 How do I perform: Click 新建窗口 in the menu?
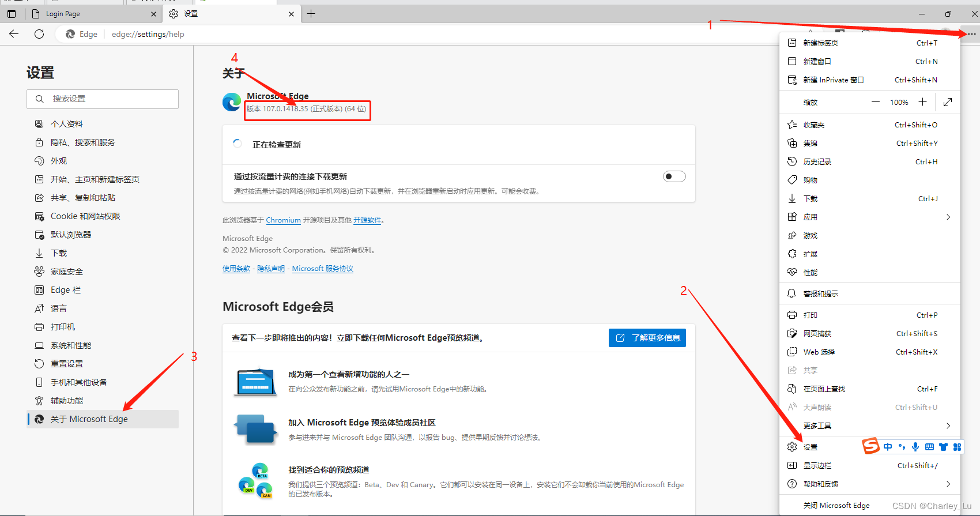[x=870, y=61]
